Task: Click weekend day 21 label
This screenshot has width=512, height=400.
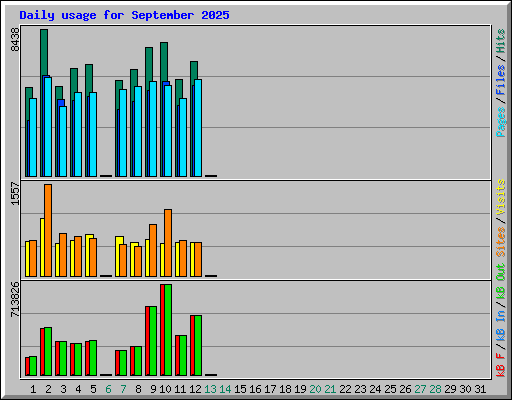Action: 330,389
